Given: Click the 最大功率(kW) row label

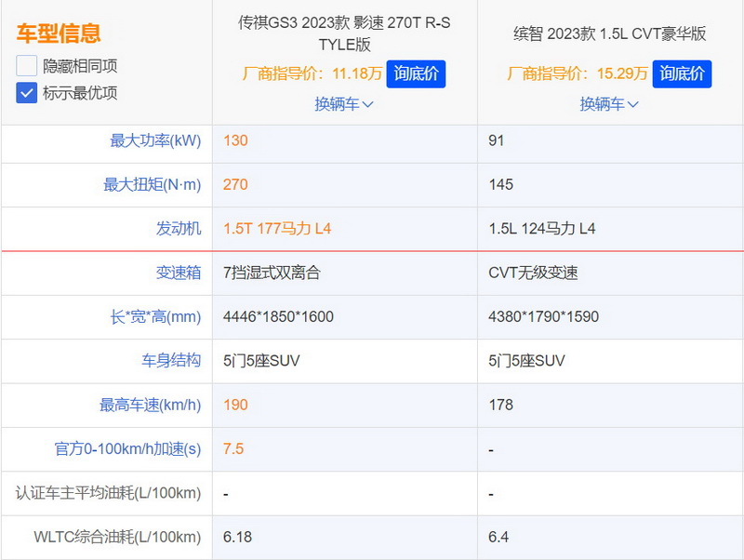Looking at the screenshot, I should click(x=155, y=140).
